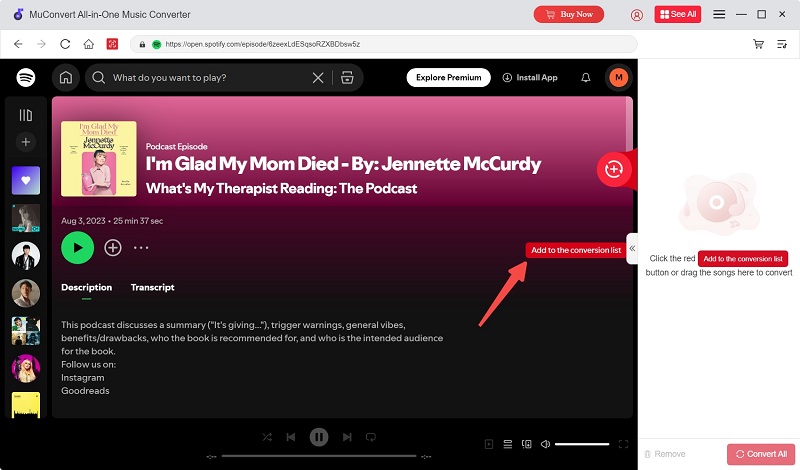Click the podcast episode cover art
Image resolution: width=800 pixels, height=470 pixels.
click(98, 159)
